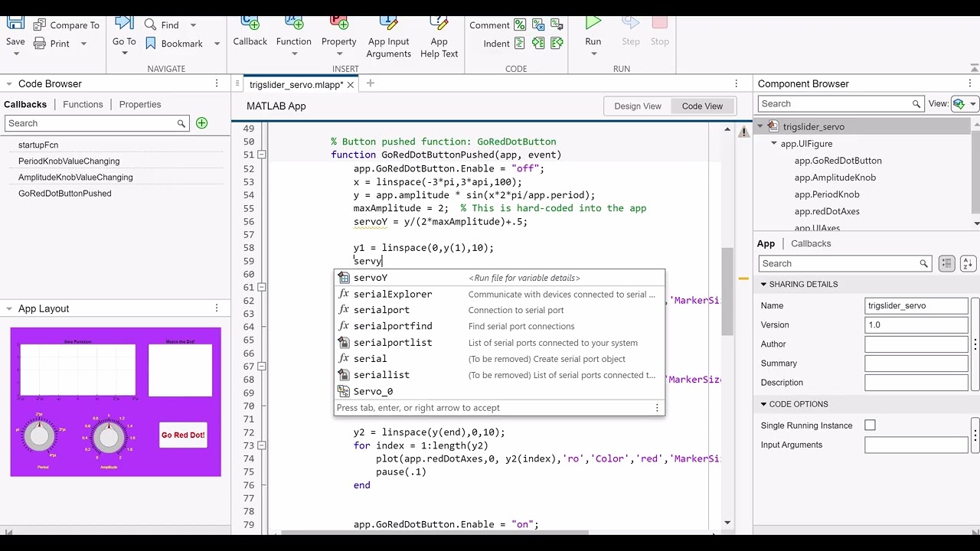This screenshot has height=551, width=980.
Task: Choose serialExplorer autocomplete suggestion
Action: (499, 294)
